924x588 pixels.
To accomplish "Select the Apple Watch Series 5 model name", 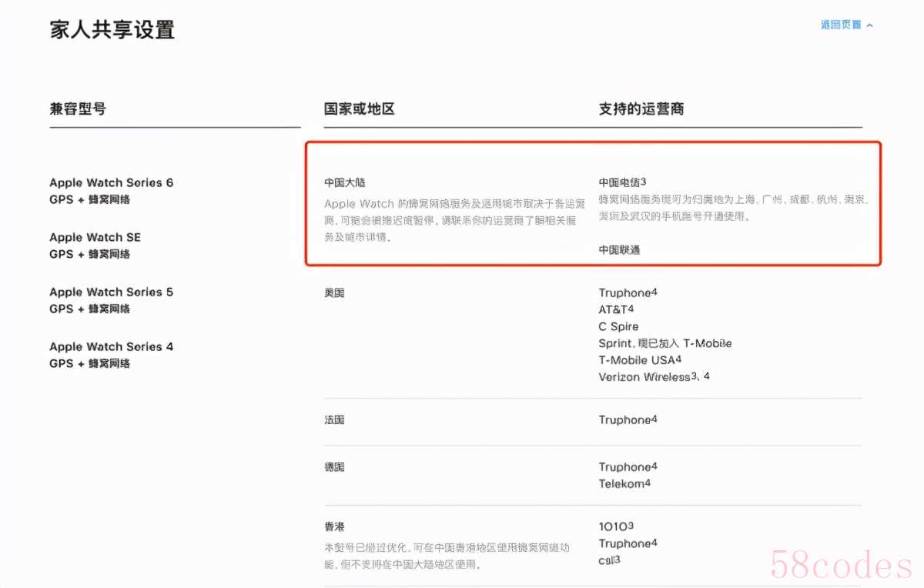I will point(112,292).
